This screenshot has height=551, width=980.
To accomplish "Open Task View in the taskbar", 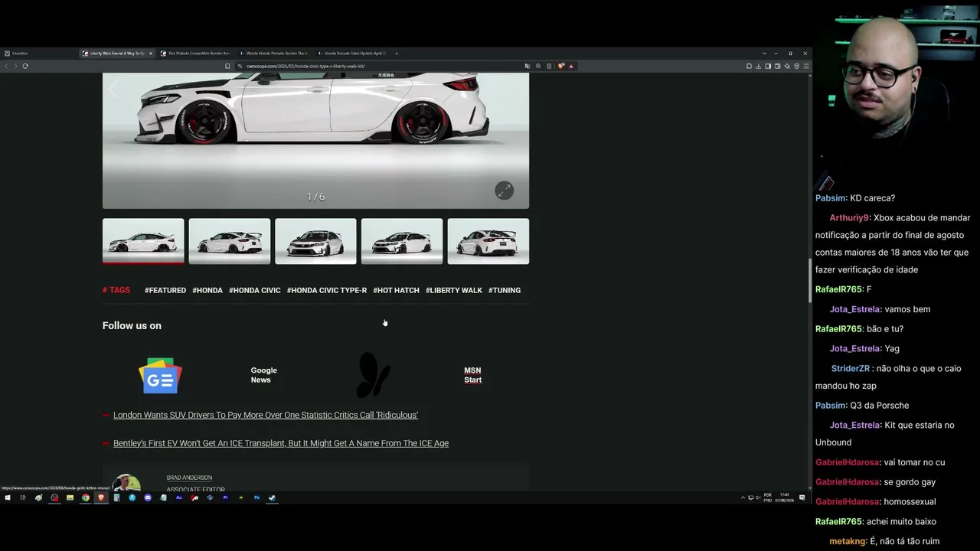I will pyautogui.click(x=23, y=497).
